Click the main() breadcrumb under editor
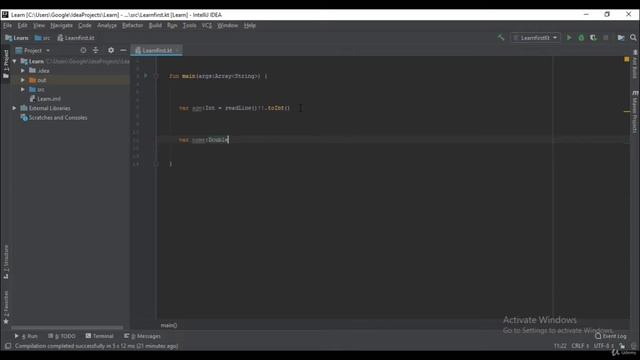This screenshot has width=640, height=360. click(x=169, y=325)
